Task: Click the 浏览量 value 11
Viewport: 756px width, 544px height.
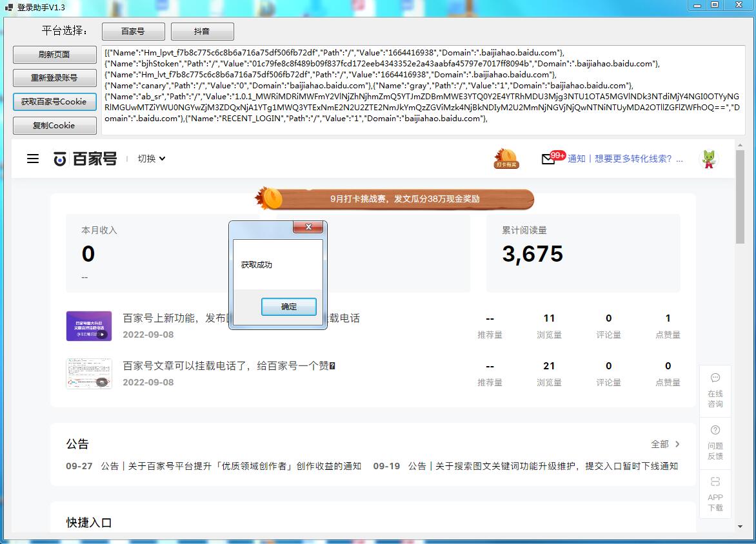Action: click(x=549, y=318)
